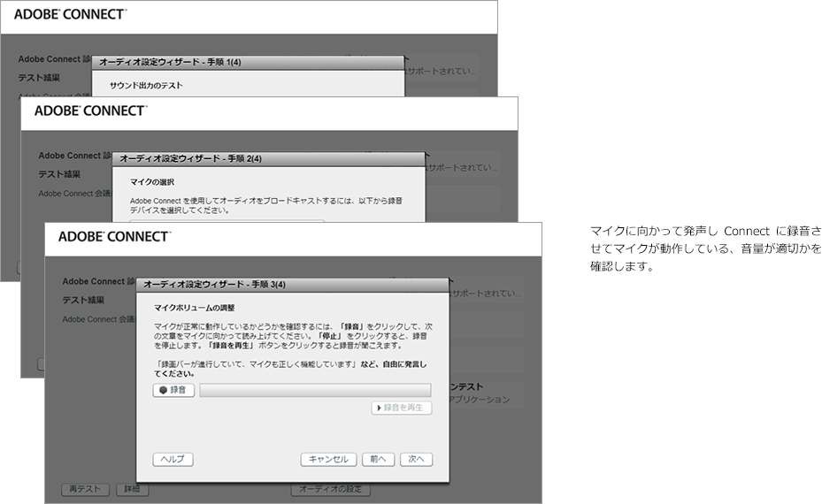Click the wizard step 3(4) title bar

click(x=293, y=285)
